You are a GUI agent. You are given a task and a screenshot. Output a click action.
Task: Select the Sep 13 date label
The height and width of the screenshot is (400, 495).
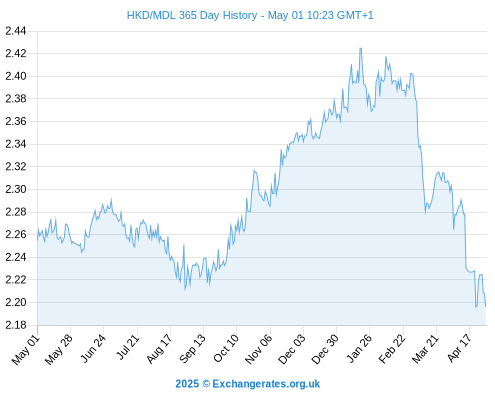click(x=192, y=349)
